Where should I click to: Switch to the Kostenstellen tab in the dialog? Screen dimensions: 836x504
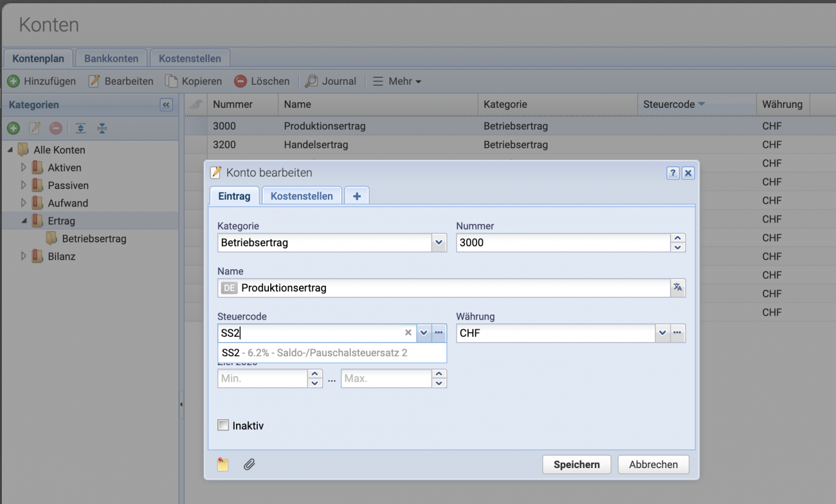point(301,195)
